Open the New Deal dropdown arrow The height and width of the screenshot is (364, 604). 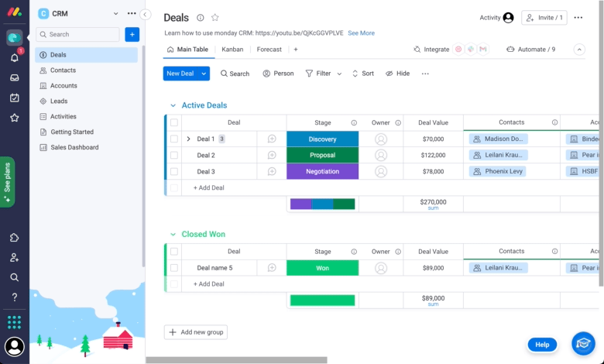204,74
